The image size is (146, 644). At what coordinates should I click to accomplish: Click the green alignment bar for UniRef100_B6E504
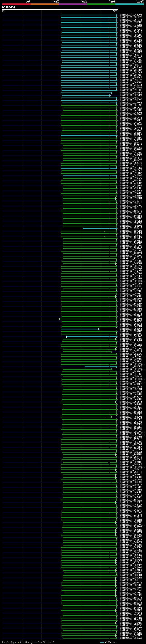88,319
